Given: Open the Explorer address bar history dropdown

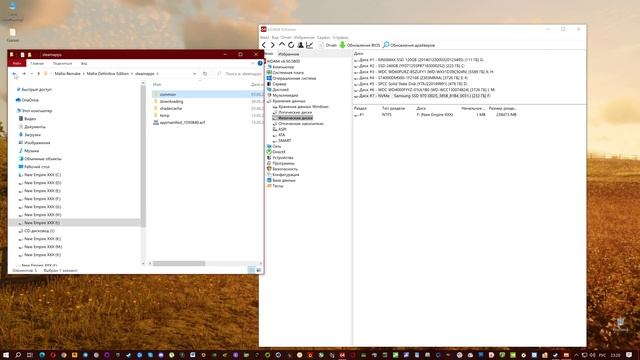Looking at the screenshot, I should pyautogui.click(x=194, y=74).
